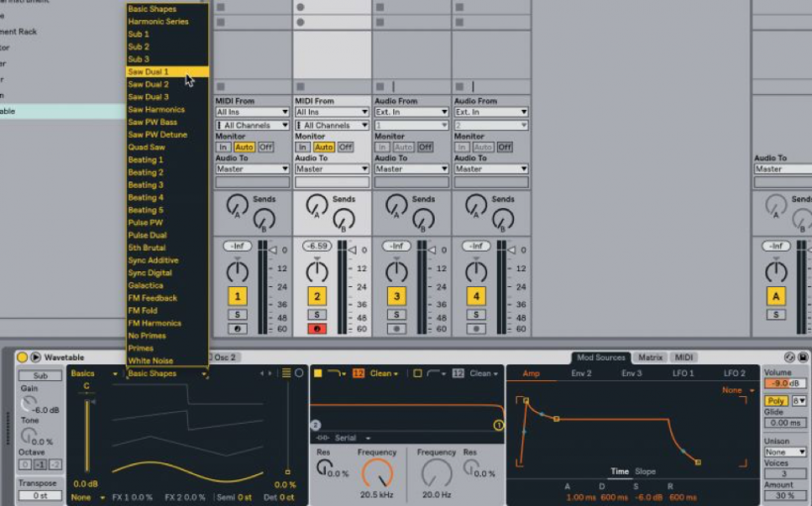Click track 1 arm record button
Image resolution: width=812 pixels, height=506 pixels.
(x=238, y=329)
